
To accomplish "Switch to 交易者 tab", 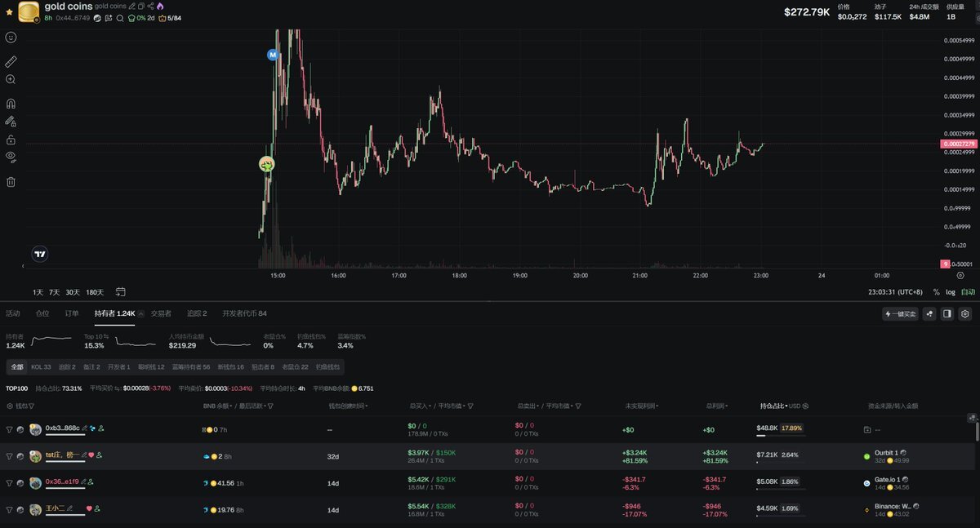I will click(x=162, y=313).
